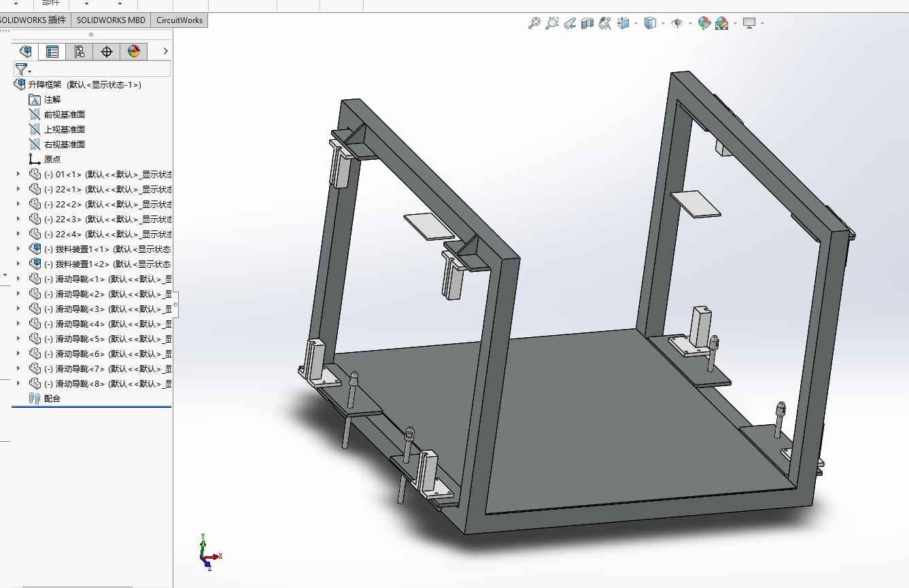Screen dimensions: 909x588
Task: Expand the 22<2> component node
Action: (x=18, y=204)
